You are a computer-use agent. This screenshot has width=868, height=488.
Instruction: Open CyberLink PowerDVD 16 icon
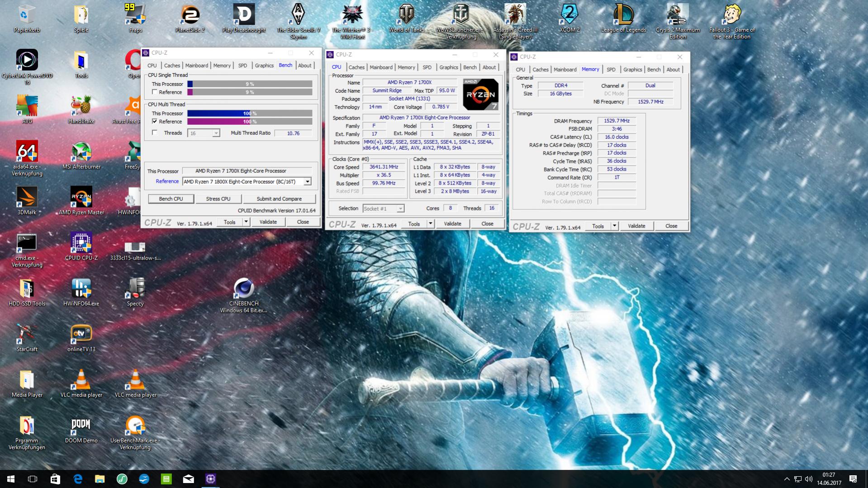tap(27, 67)
